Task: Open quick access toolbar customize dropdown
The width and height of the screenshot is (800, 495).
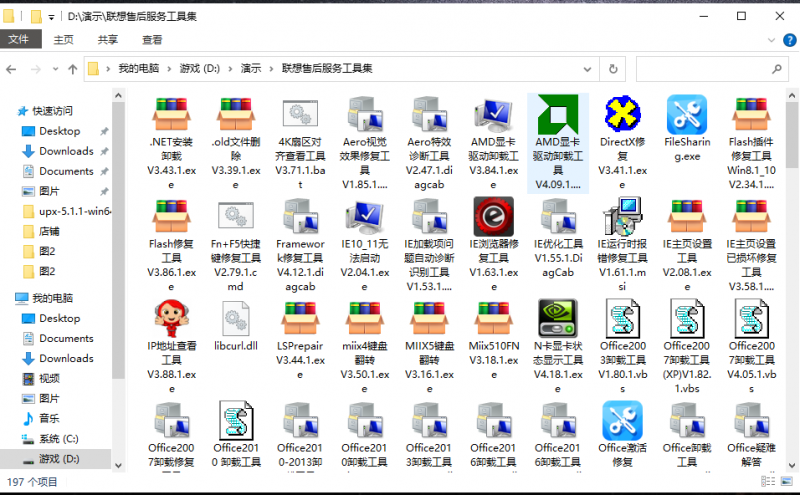Action: [51, 17]
